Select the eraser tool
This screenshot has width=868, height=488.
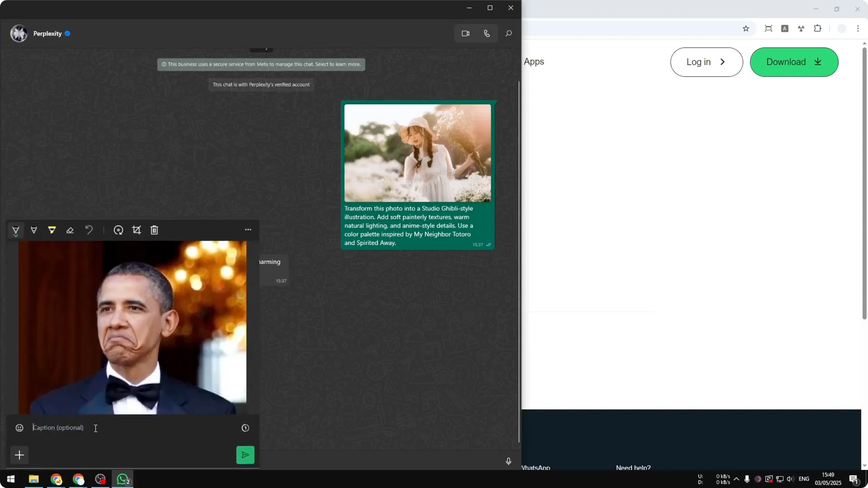coord(70,230)
